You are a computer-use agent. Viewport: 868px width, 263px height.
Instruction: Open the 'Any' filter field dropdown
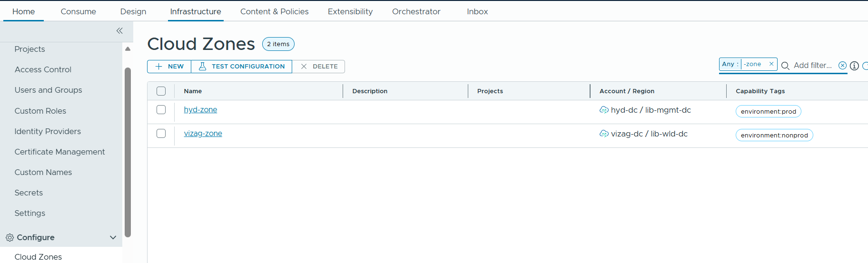click(730, 64)
